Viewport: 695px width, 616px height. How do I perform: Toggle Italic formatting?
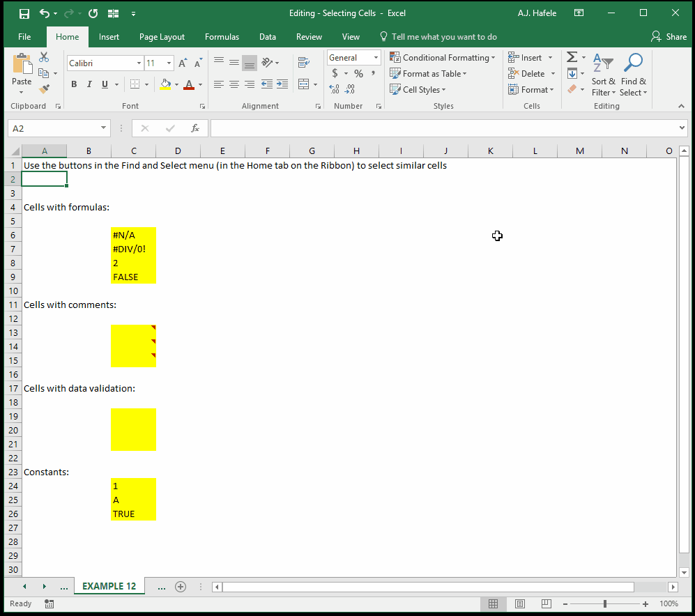point(89,84)
